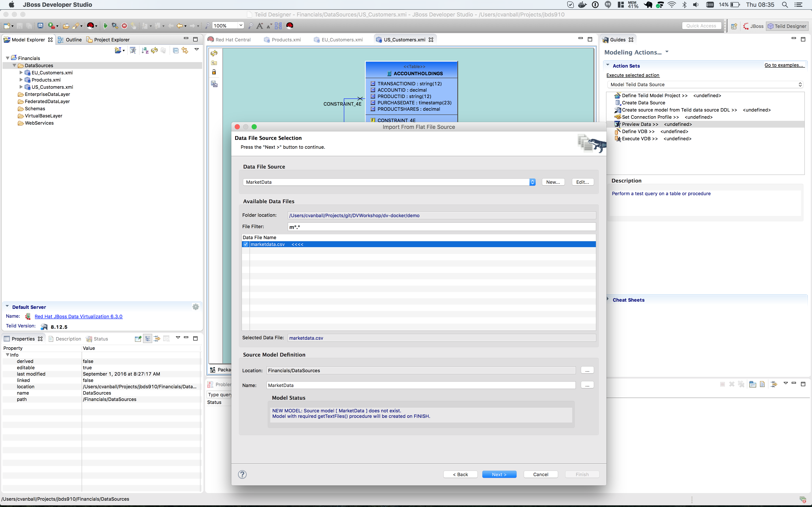Sort Model Explorer entries alphabetically
This screenshot has height=507, width=812.
tap(145, 50)
